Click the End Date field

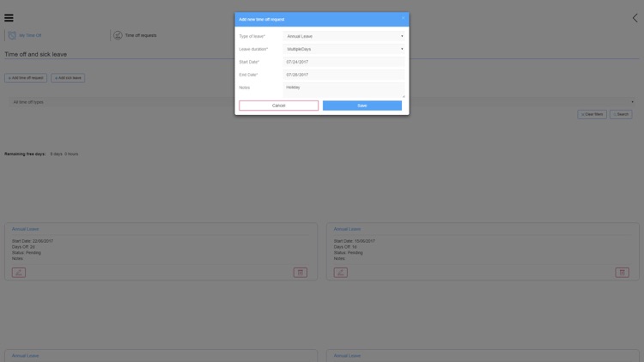[344, 75]
